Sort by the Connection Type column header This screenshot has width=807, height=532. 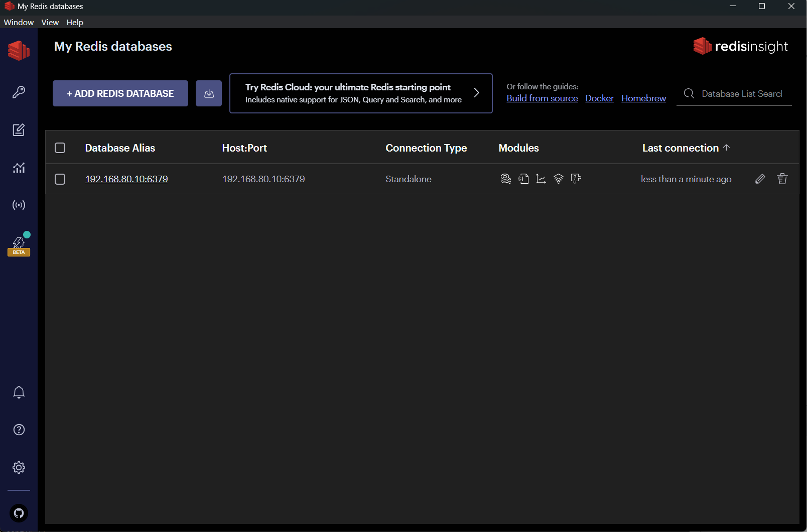point(426,148)
